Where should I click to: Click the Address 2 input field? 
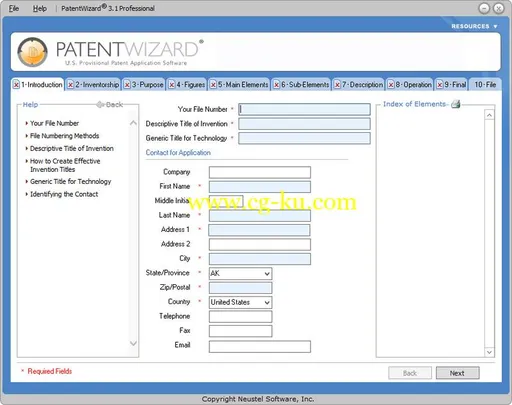(260, 244)
